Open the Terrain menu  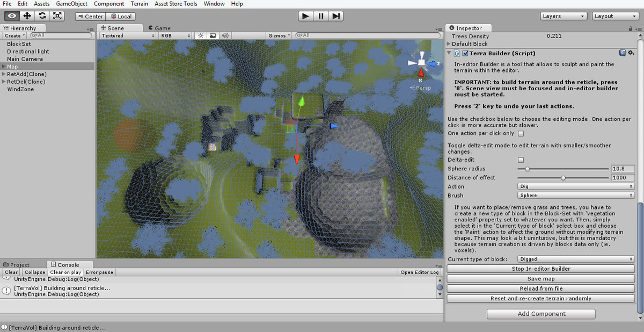[139, 4]
